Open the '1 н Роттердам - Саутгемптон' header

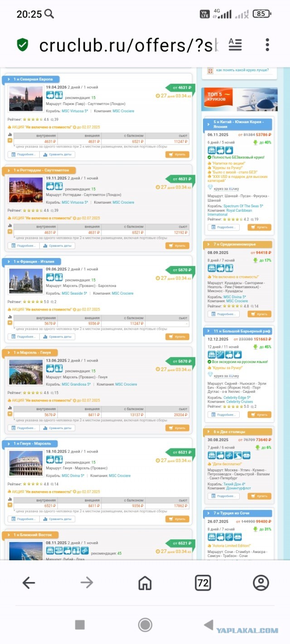click(39, 170)
